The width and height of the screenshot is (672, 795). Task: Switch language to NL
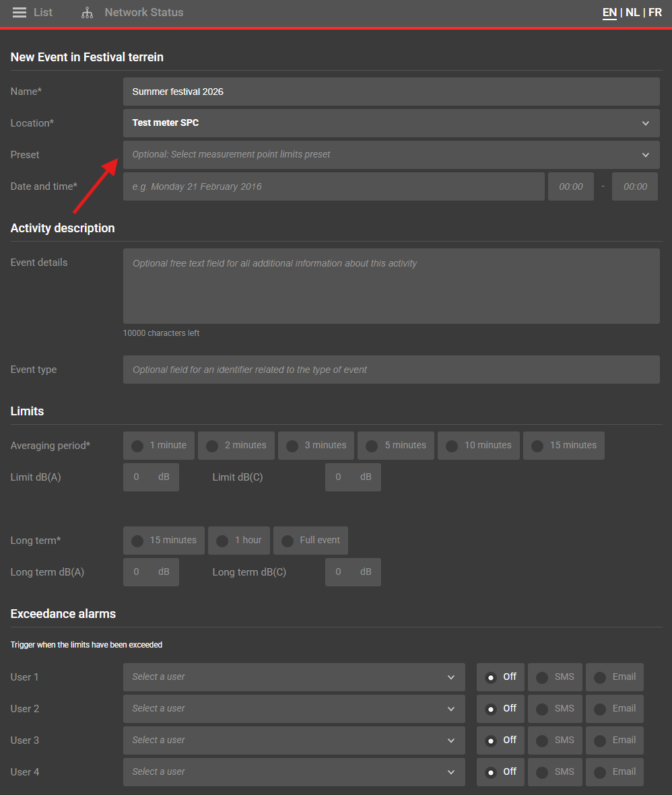coord(632,13)
